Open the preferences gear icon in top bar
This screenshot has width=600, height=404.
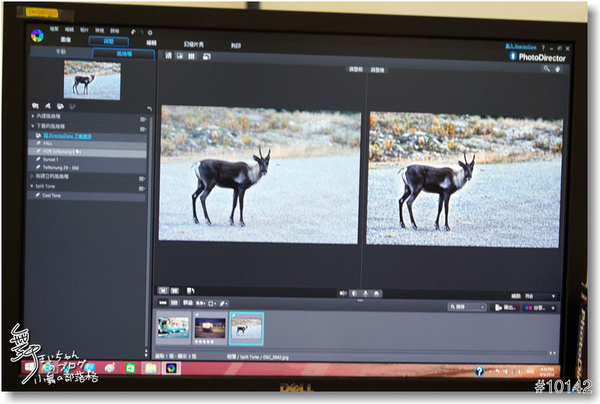pos(150,33)
